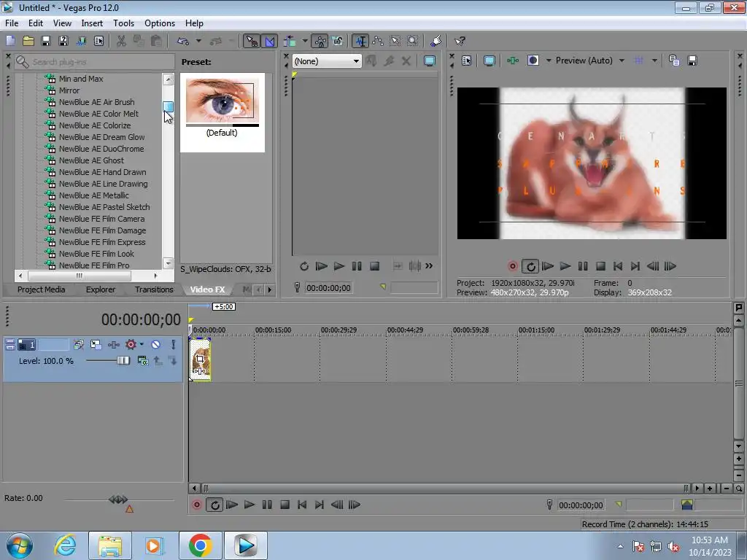The width and height of the screenshot is (747, 560).
Task: Open the File menu
Action: (x=12, y=23)
